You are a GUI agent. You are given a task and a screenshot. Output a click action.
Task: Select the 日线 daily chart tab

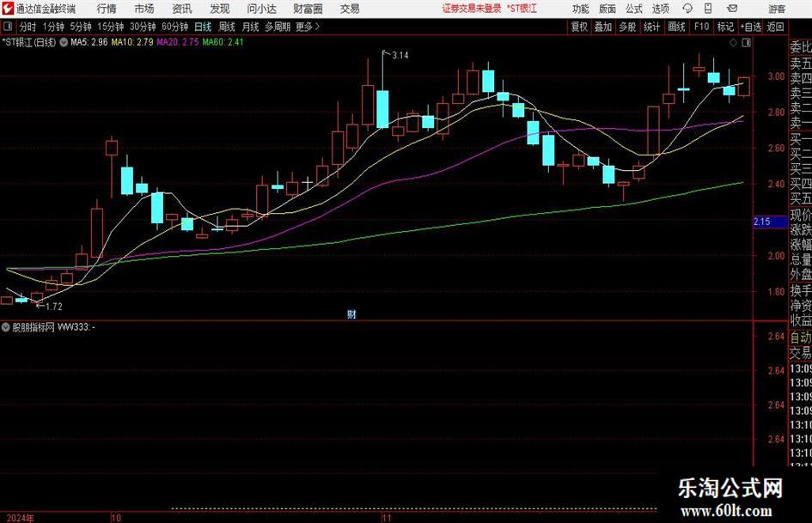coord(203,27)
